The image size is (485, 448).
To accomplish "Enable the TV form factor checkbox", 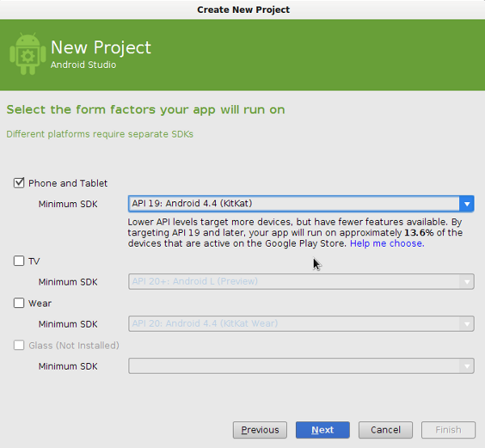I will [19, 261].
